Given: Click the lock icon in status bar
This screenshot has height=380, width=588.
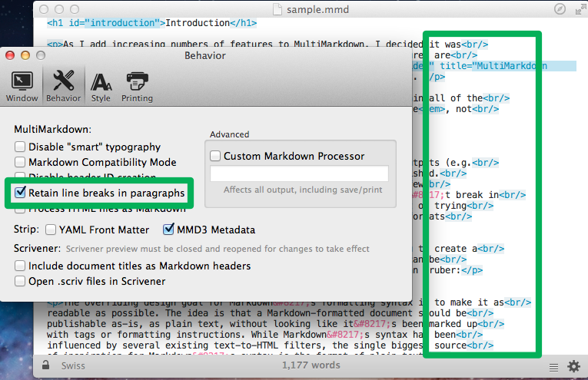Looking at the screenshot, I should pyautogui.click(x=45, y=365).
